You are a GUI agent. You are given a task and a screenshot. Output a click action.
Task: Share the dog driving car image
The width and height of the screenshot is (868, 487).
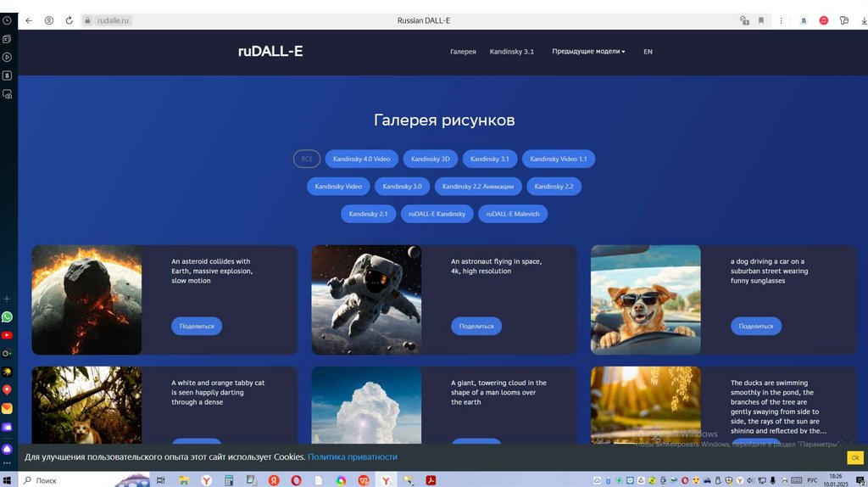coord(755,327)
